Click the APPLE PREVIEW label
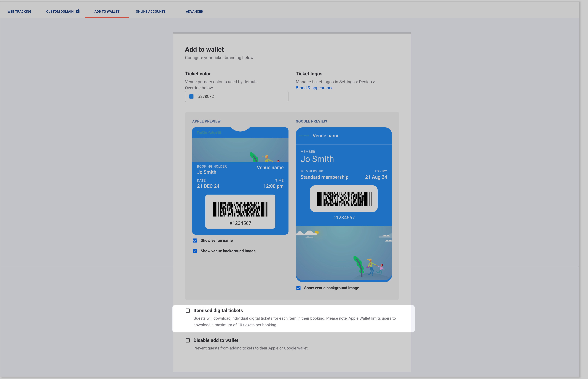Viewport: 588px width, 379px height. (206, 121)
